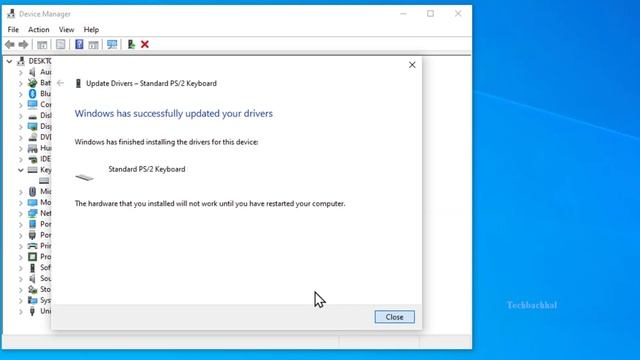The height and width of the screenshot is (360, 640).
Task: Toggle the action pane toolbar icon
Action: 93,44
